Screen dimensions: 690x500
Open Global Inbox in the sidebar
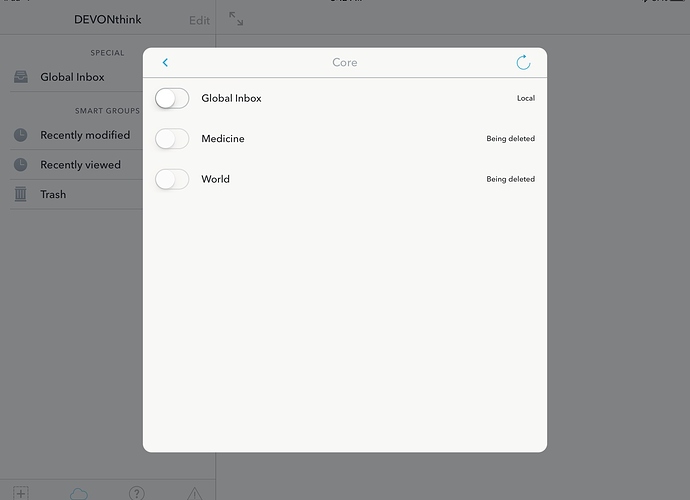pos(72,77)
